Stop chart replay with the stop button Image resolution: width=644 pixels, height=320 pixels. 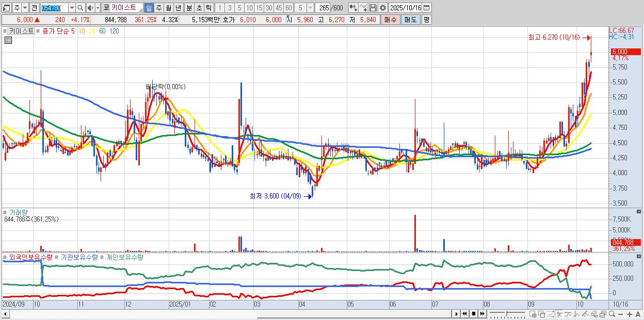[473, 314]
